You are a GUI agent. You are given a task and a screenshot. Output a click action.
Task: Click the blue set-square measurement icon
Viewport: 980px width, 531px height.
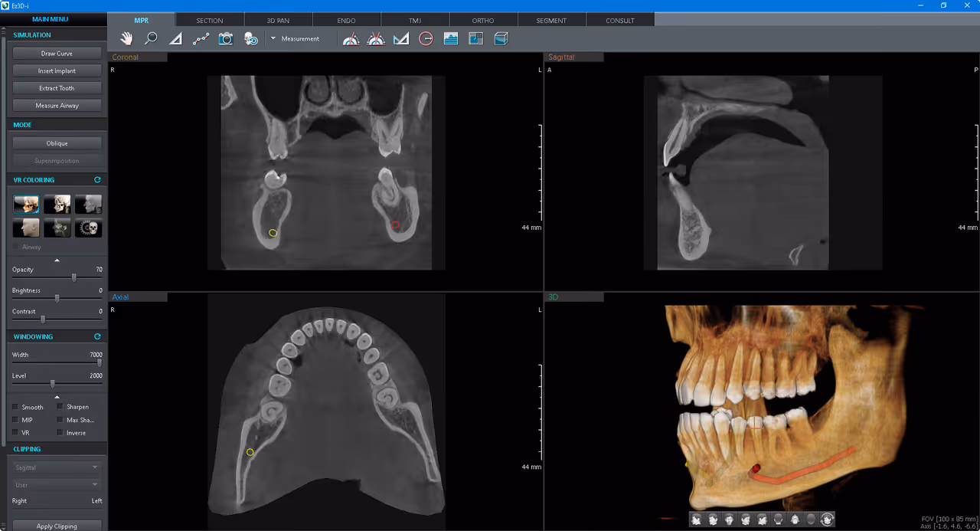(401, 38)
